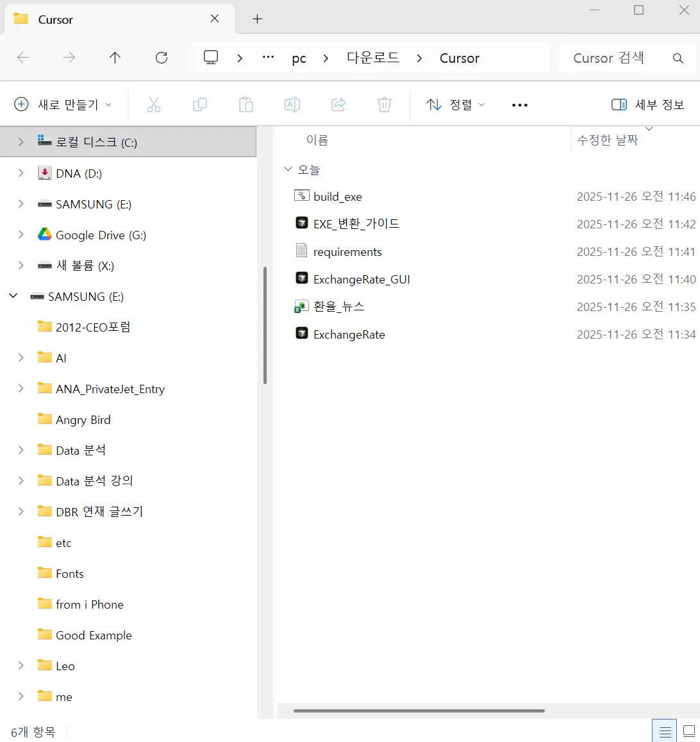700x742 pixels.
Task: Select the EXE_변환_가이드 file
Action: [x=356, y=223]
